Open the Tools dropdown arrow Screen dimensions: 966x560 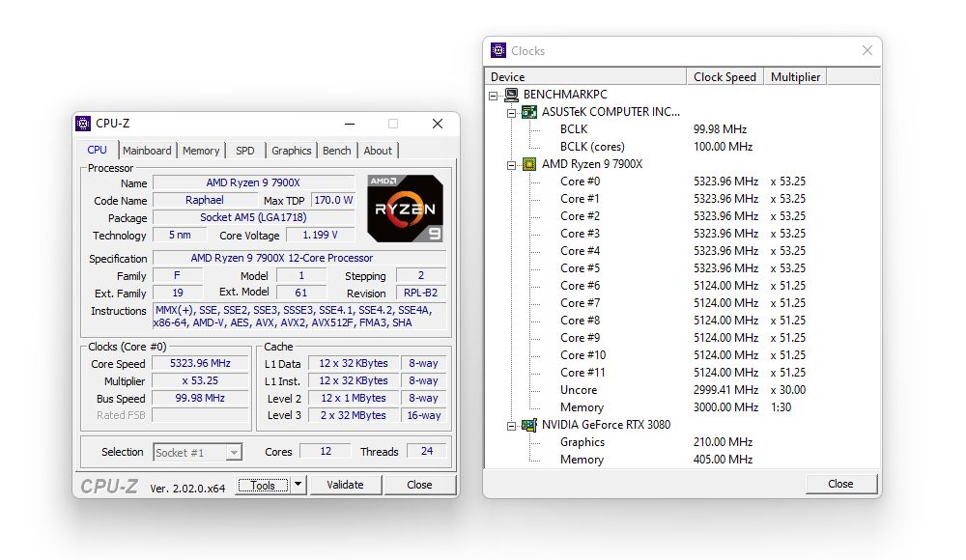(298, 485)
